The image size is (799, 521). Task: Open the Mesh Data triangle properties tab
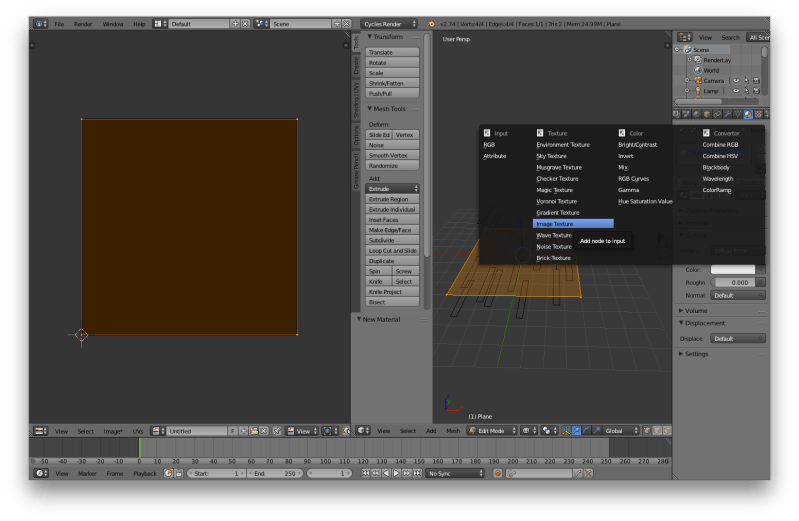click(738, 114)
